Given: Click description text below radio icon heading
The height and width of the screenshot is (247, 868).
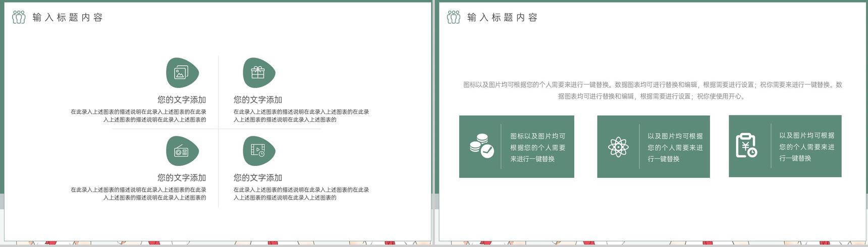Looking at the screenshot, I should 138,194.
